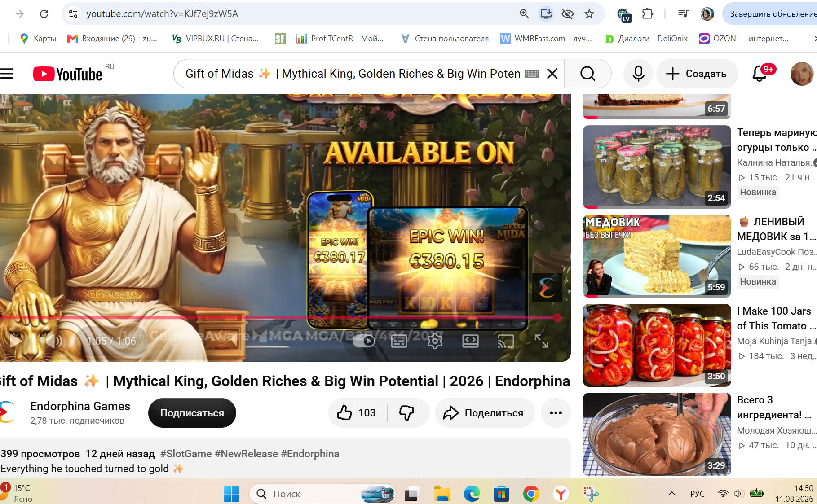Image resolution: width=817 pixels, height=504 pixels.
Task: Show hidden tray icons chevron
Action: click(x=672, y=494)
